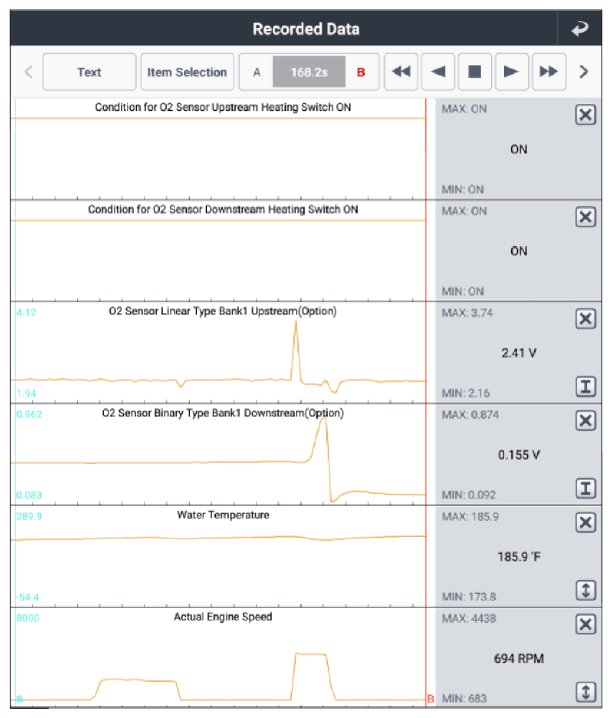612x718 pixels.
Task: Click the Water Temperature graph title
Action: click(x=223, y=515)
